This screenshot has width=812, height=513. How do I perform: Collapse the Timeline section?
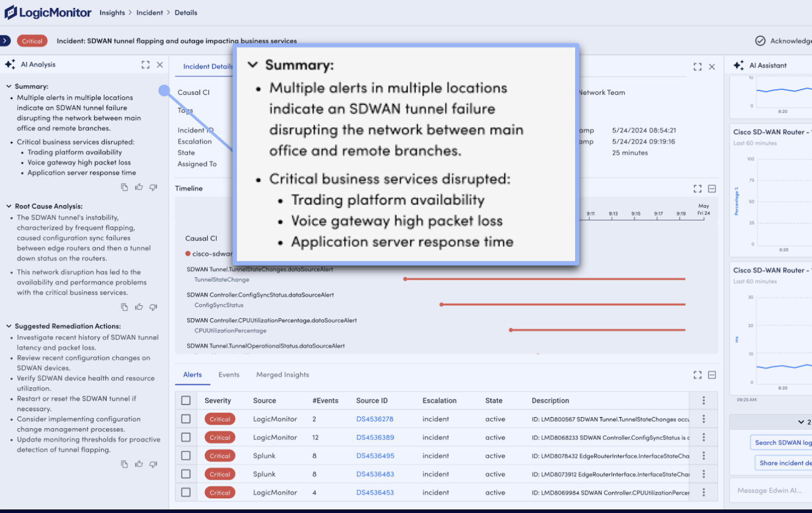pyautogui.click(x=712, y=189)
